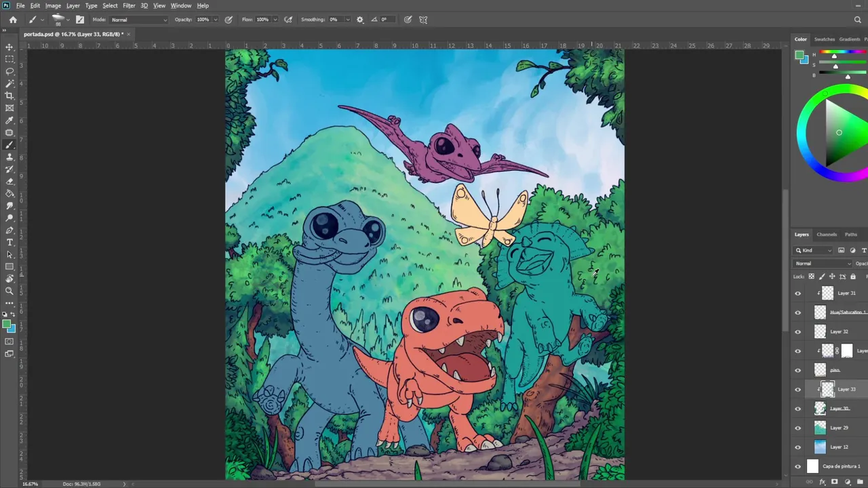This screenshot has width=868, height=488.
Task: Select the Crop tool
Action: [x=9, y=96]
